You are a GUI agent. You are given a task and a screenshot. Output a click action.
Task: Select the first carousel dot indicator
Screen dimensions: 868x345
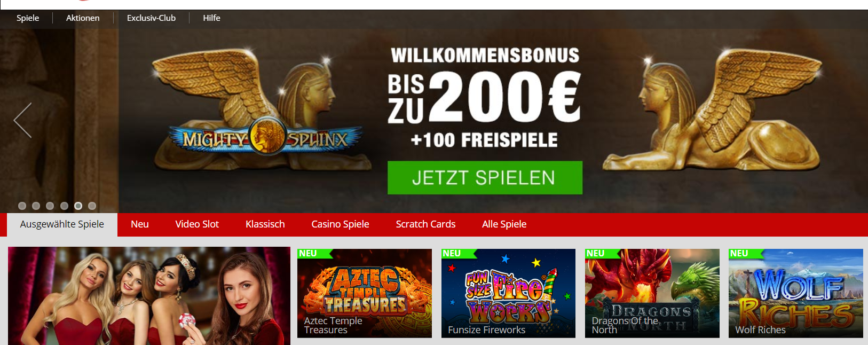point(22,206)
